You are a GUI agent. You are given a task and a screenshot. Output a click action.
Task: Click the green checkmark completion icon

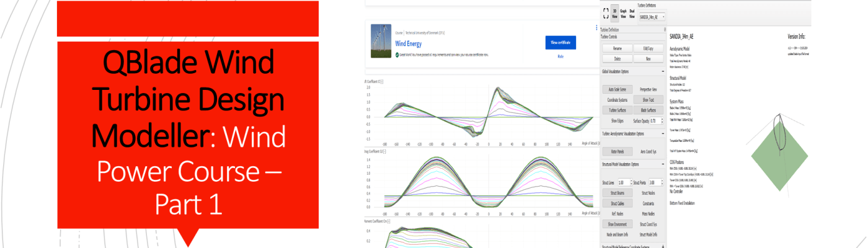397,55
